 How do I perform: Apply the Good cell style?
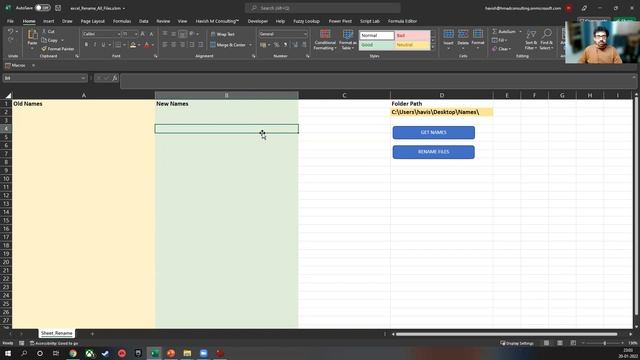pos(377,45)
